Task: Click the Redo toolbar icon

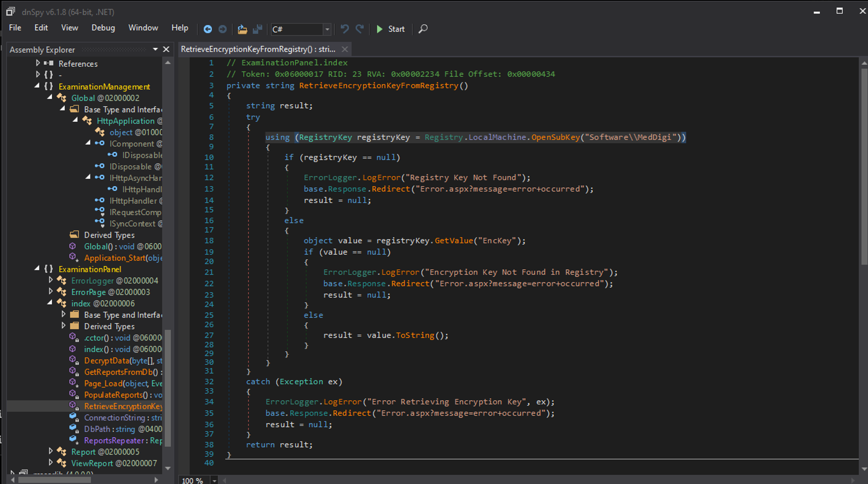Action: (x=359, y=29)
